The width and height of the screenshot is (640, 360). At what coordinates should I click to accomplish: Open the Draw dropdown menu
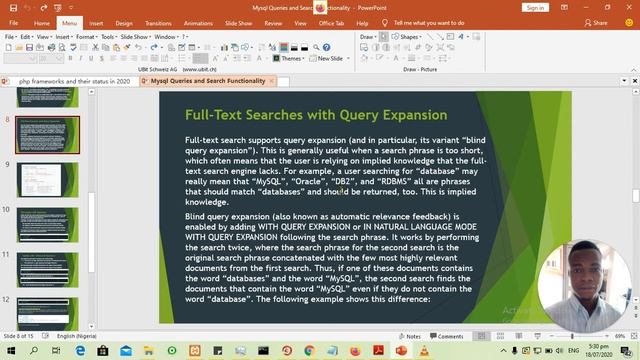(368, 37)
